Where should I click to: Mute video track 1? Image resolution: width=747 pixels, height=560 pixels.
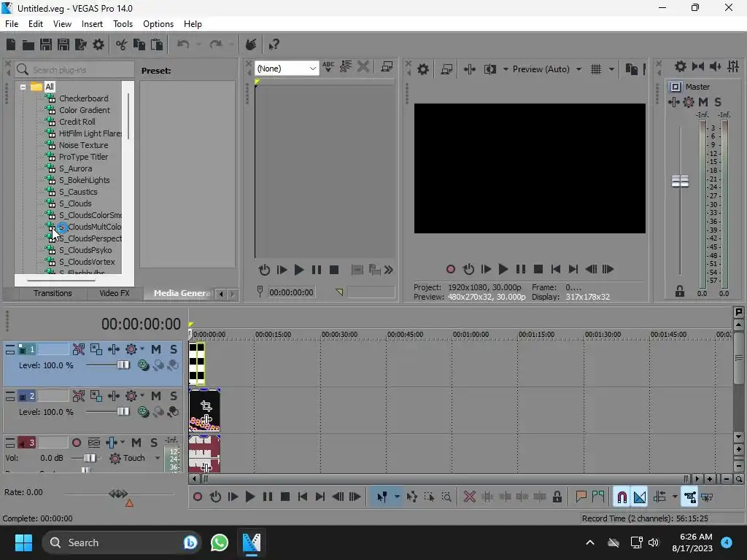(x=156, y=349)
